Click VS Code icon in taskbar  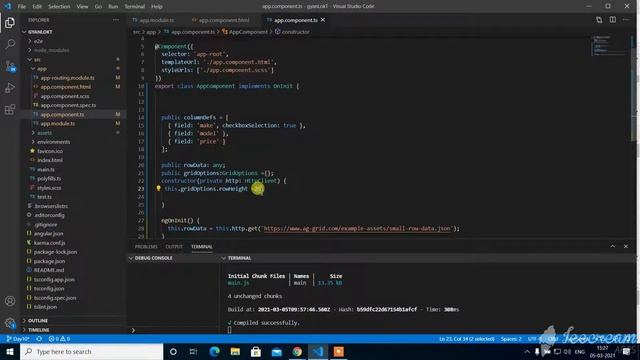tap(318, 351)
